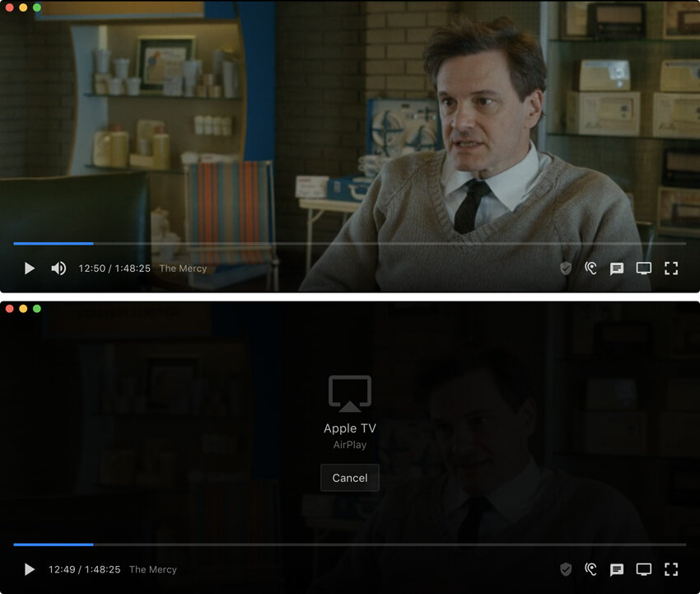This screenshot has width=700, height=594.
Task: Click the shield icon in bottom player
Action: coord(566,569)
